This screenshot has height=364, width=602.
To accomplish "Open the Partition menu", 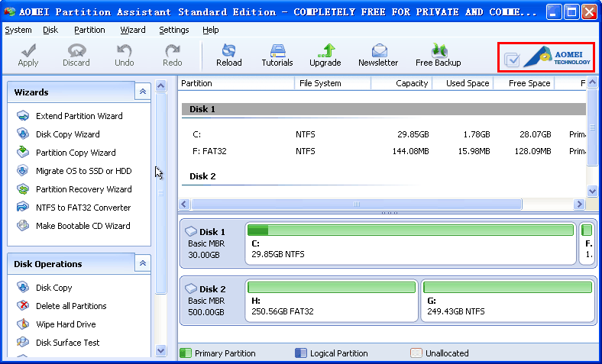I will coord(89,30).
